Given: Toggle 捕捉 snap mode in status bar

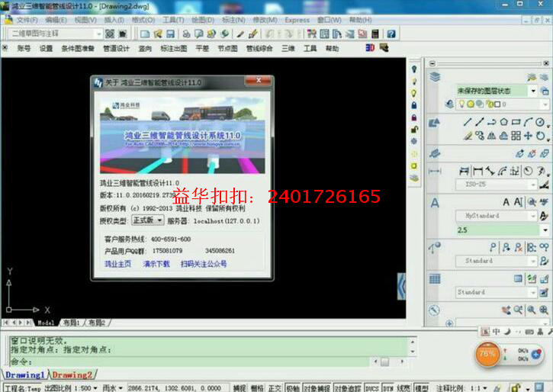Looking at the screenshot, I should 240,387.
